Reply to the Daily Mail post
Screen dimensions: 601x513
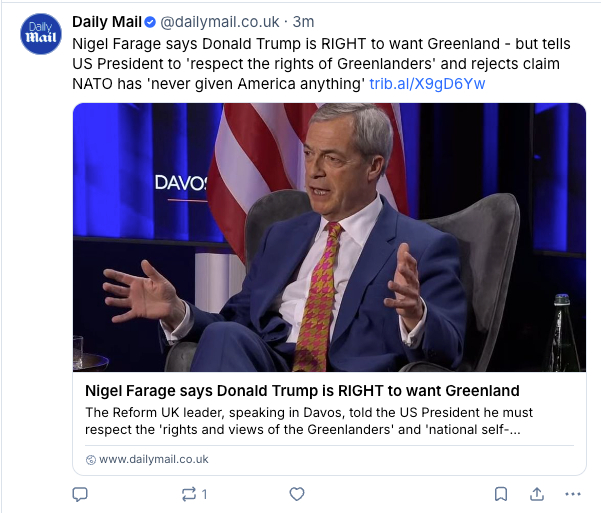[81, 494]
